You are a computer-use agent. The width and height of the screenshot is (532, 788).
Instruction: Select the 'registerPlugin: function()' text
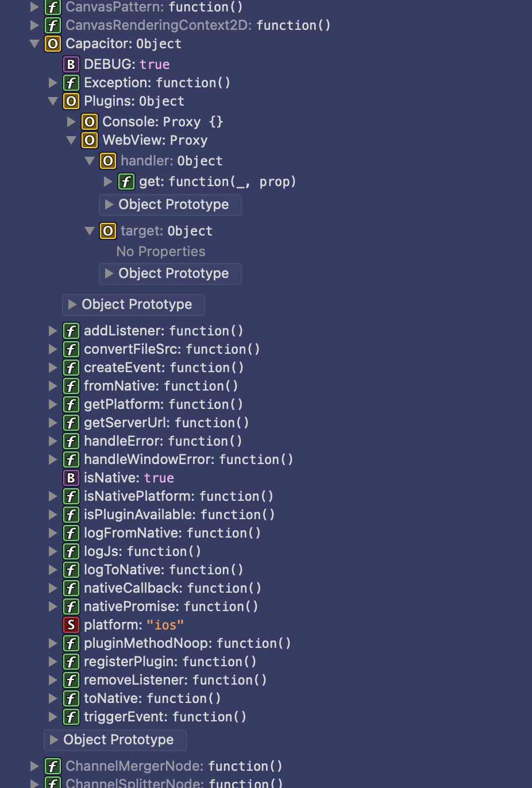(171, 662)
